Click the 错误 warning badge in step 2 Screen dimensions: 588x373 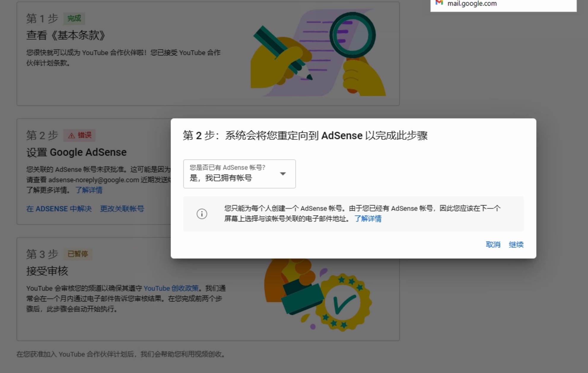click(79, 135)
